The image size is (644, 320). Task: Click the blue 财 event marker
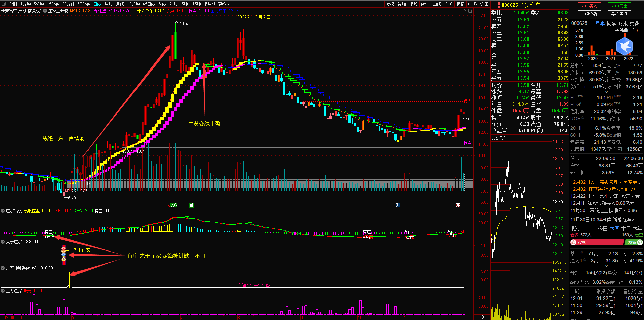[398, 205]
